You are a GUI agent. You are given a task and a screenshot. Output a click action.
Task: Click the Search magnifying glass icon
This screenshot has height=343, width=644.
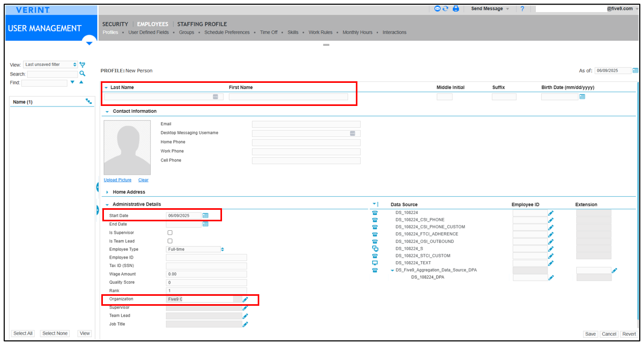point(82,74)
